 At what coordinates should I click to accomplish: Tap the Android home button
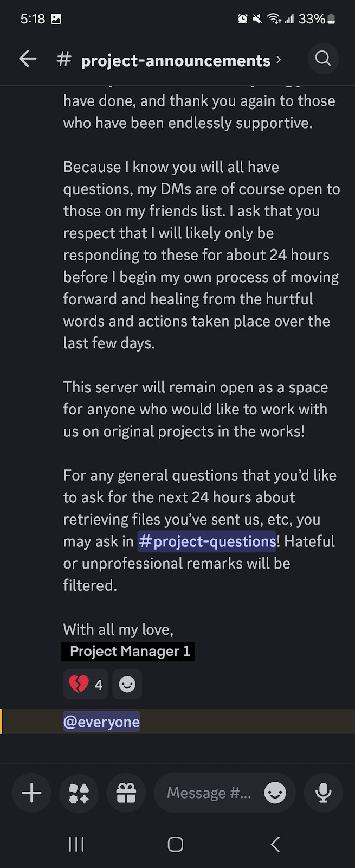coord(176,844)
